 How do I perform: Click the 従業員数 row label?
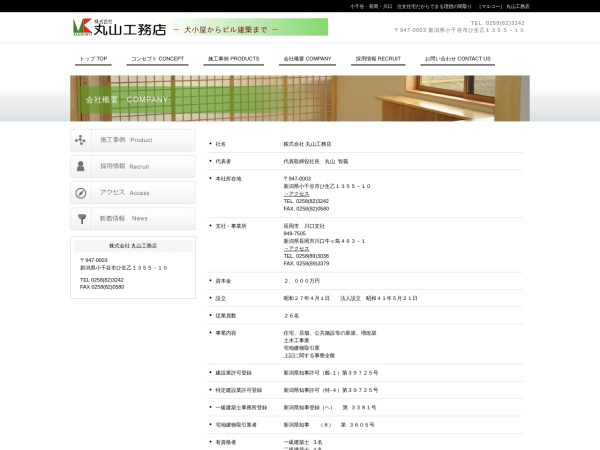click(226, 316)
